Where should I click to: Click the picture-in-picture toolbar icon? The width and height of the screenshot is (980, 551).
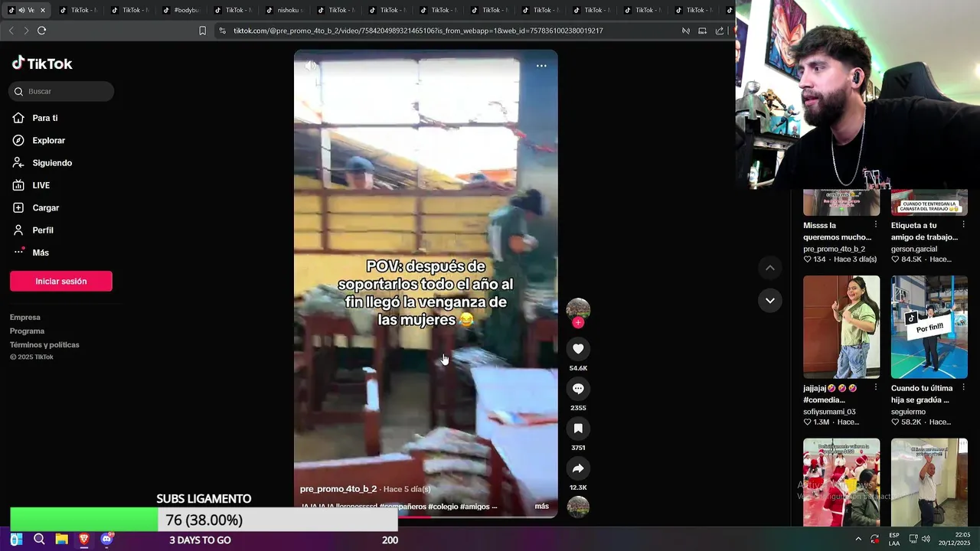tap(702, 31)
